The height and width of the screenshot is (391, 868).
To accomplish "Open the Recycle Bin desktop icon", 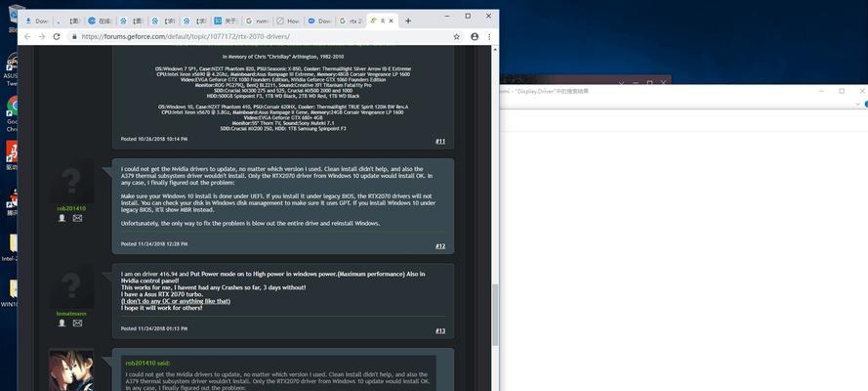I will (x=15, y=18).
